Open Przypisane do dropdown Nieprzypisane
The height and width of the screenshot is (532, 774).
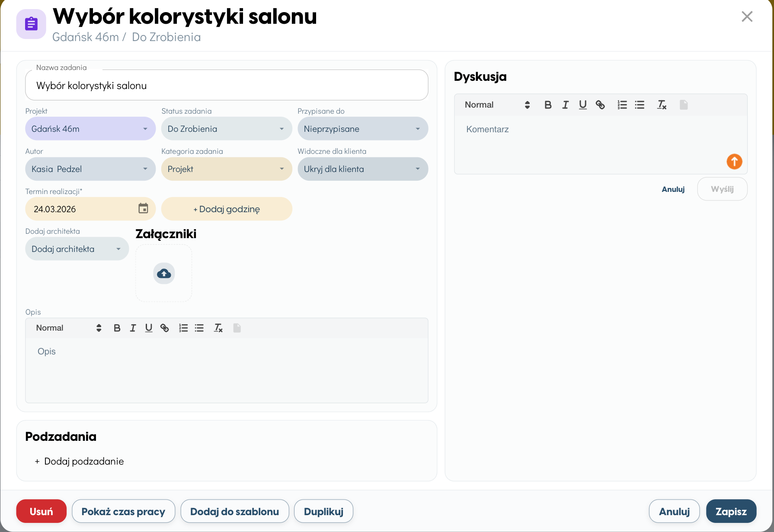[363, 129]
